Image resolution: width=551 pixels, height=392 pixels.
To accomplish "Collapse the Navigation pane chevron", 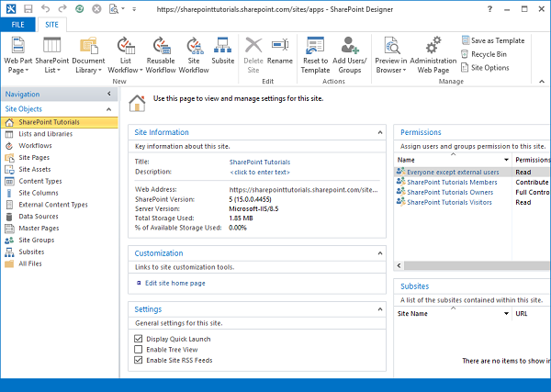I will pyautogui.click(x=109, y=94).
